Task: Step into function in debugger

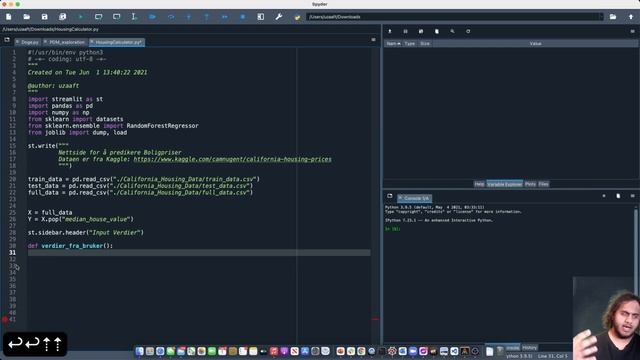Action: (x=189, y=17)
